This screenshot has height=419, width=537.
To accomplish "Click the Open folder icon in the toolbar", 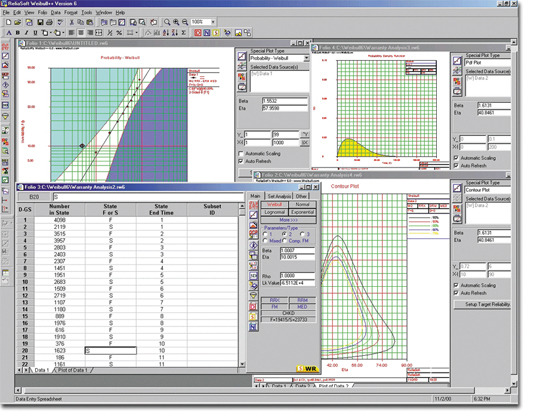I will tap(17, 22).
